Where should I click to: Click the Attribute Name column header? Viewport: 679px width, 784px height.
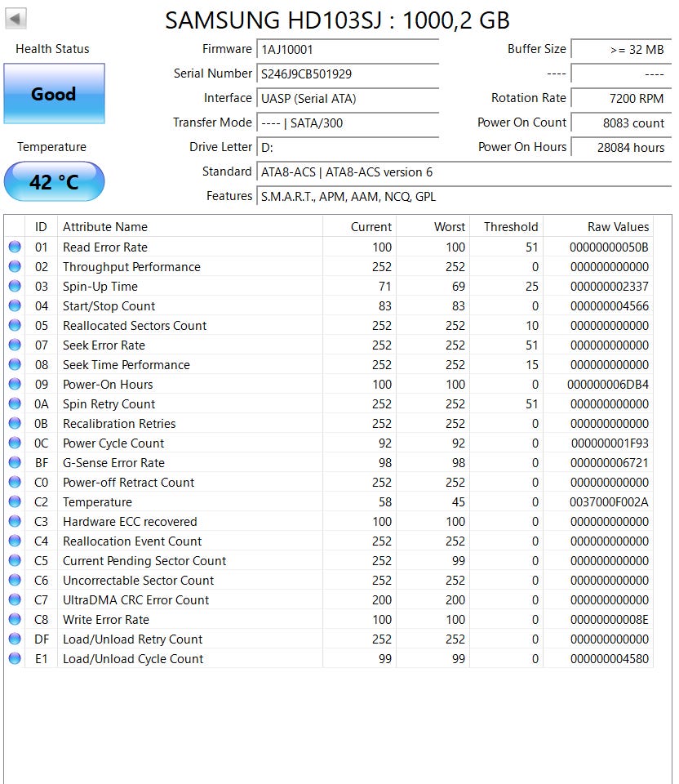coord(190,227)
